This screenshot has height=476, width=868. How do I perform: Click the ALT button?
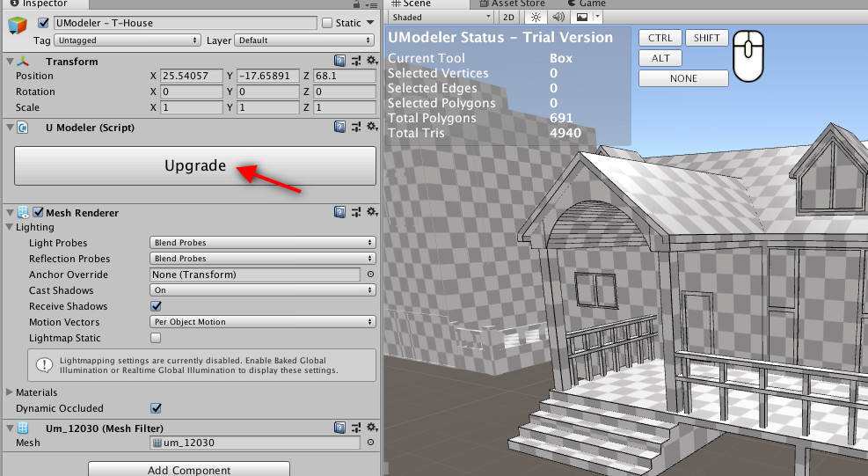coord(660,58)
